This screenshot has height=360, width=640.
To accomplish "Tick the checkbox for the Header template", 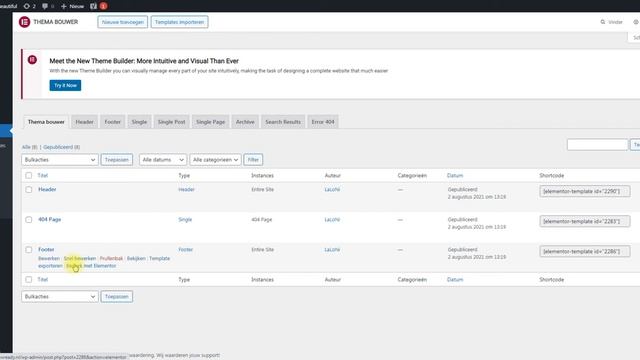I will coord(29,190).
